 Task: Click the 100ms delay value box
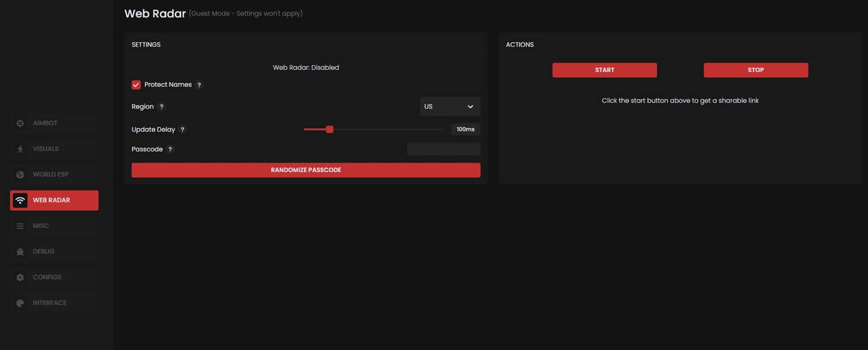(x=465, y=130)
